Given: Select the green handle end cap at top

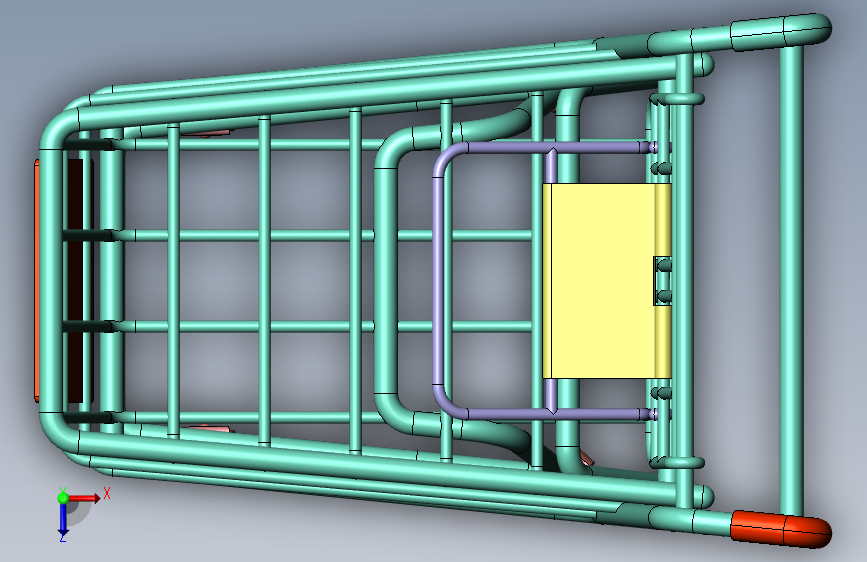Looking at the screenshot, I should pos(781,31).
